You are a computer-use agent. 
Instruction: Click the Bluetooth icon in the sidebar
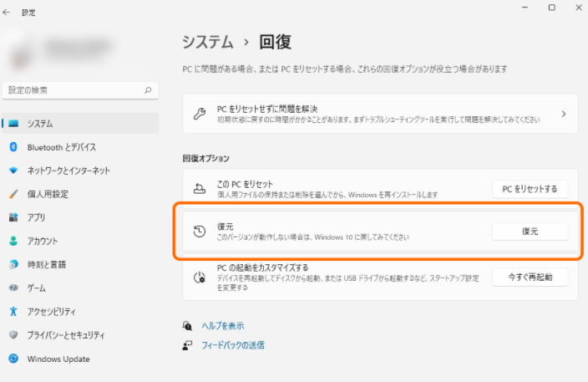13,147
